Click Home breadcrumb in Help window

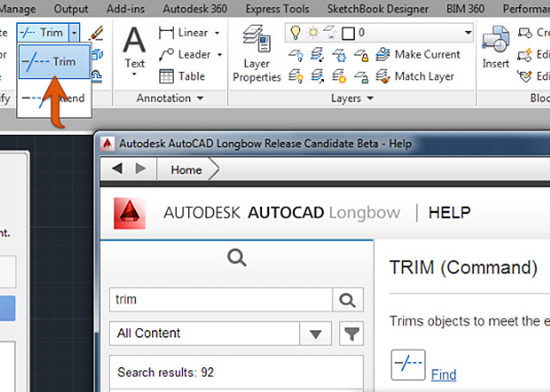pos(186,170)
